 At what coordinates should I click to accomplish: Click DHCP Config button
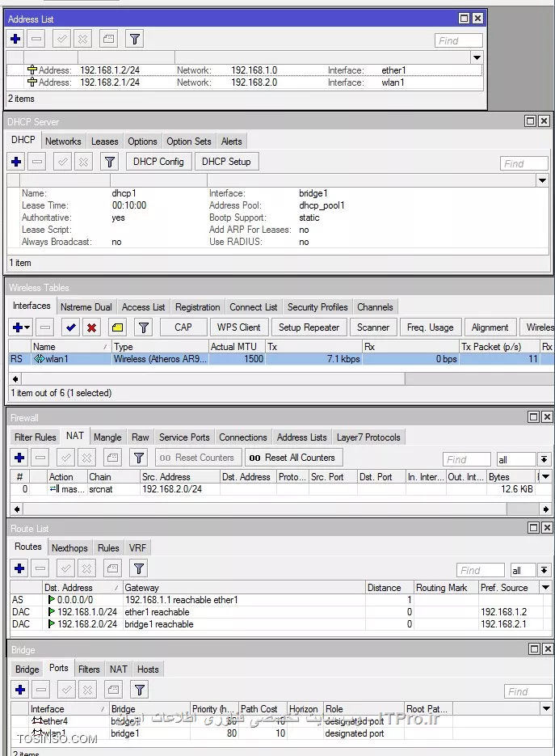tap(158, 162)
